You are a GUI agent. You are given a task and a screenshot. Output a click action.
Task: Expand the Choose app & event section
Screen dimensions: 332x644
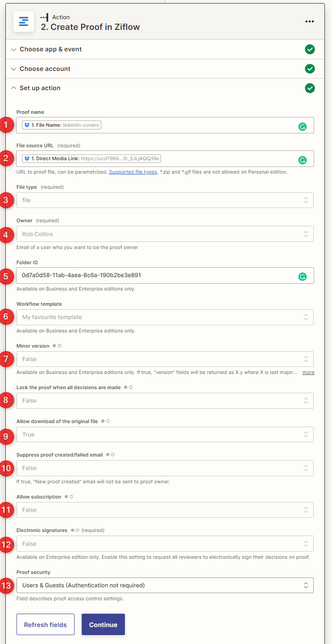(50, 50)
